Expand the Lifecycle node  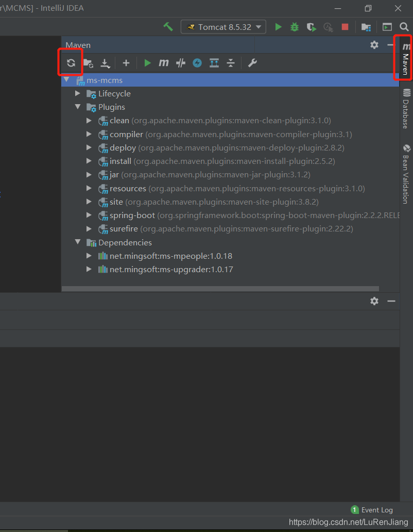[78, 93]
